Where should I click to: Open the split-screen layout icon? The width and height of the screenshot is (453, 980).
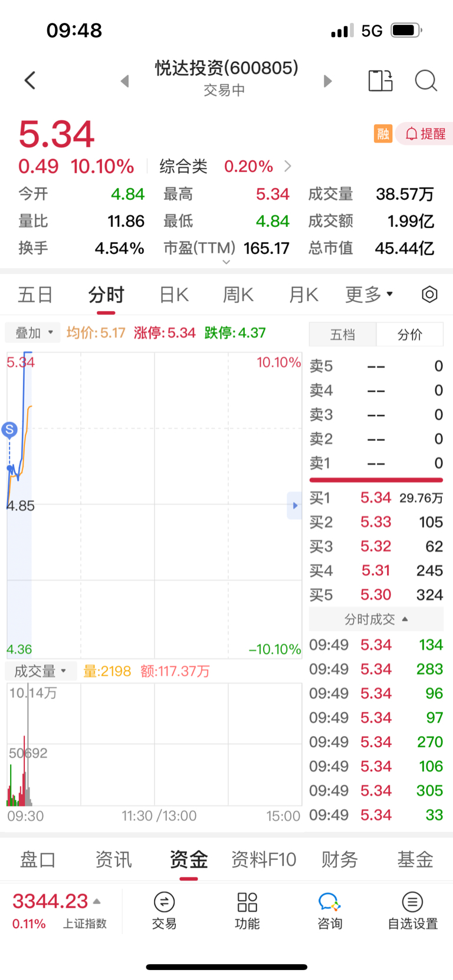(x=380, y=81)
